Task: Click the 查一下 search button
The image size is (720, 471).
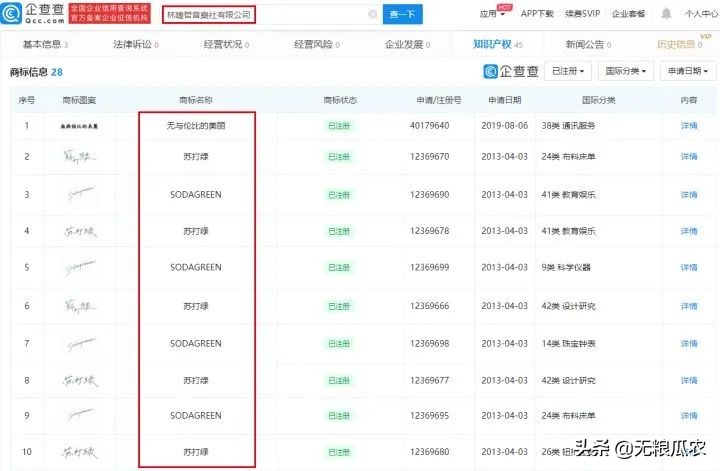Action: click(x=402, y=14)
